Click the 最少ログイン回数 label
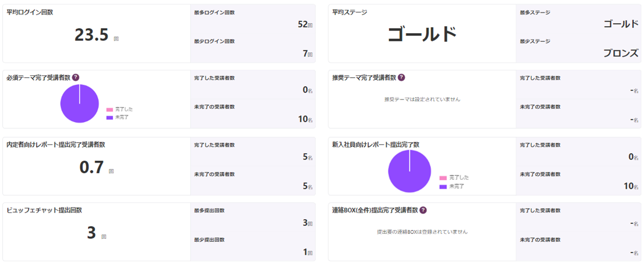Image resolution: width=644 pixels, height=265 pixels. point(214,41)
